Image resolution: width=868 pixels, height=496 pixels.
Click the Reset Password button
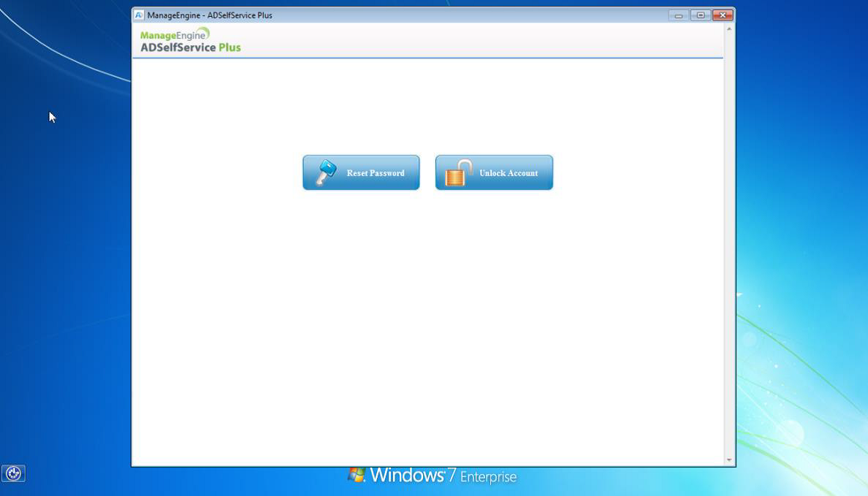(361, 172)
